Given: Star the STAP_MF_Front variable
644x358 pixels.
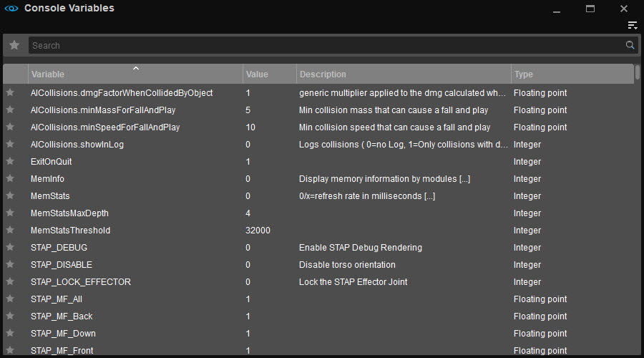Looking at the screenshot, I should 10,350.
